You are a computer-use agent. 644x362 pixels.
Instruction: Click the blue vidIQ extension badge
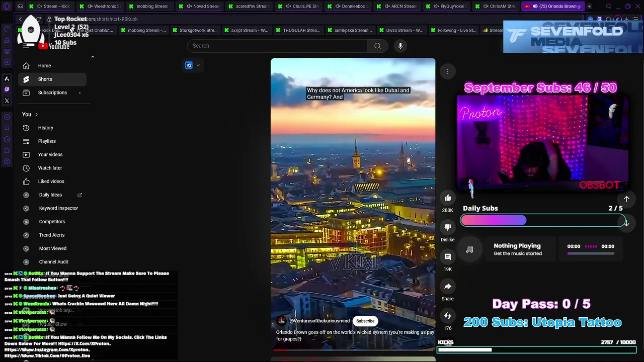pyautogui.click(x=189, y=65)
